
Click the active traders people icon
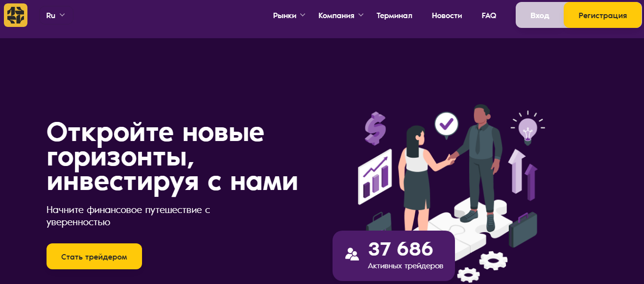coord(352,254)
